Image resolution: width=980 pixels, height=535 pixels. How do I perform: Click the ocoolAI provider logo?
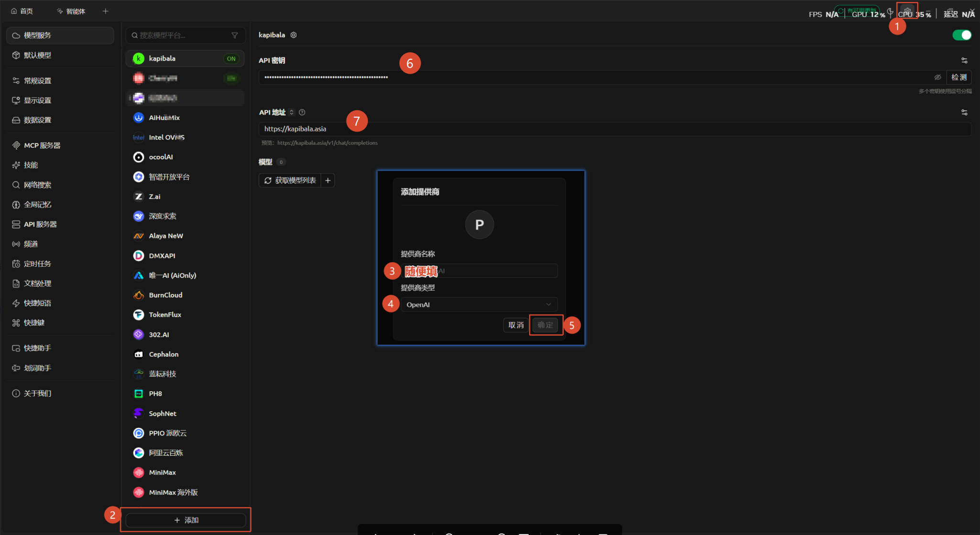pyautogui.click(x=139, y=157)
